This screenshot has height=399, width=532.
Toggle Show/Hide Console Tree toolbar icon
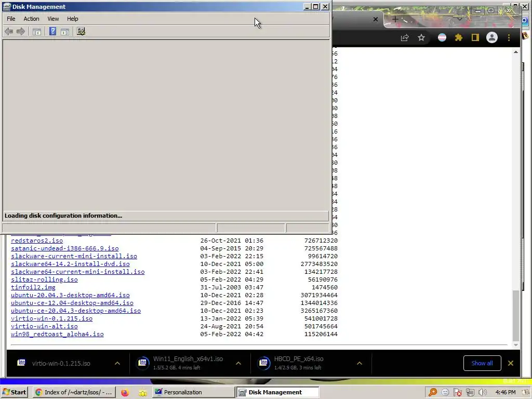[37, 32]
